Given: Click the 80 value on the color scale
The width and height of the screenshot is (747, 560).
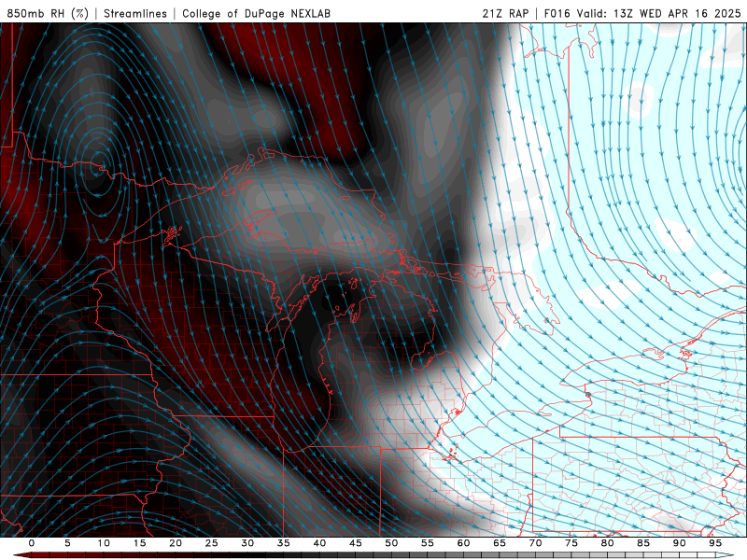Looking at the screenshot, I should coord(608,543).
